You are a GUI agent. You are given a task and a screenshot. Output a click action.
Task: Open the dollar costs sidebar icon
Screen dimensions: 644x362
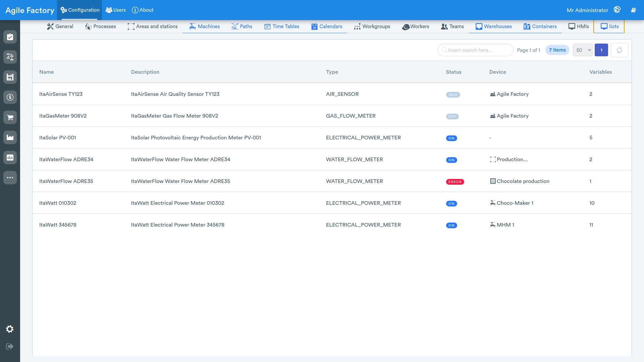point(10,97)
